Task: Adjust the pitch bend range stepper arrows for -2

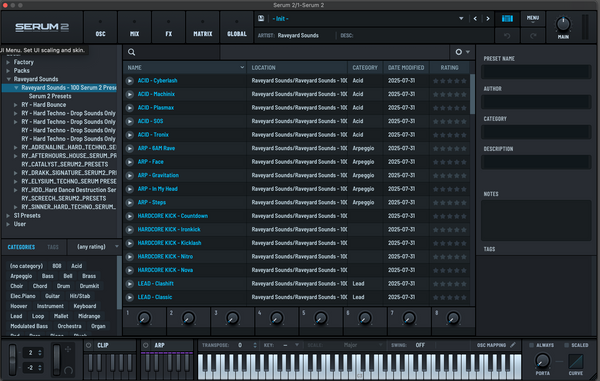Action: point(40,368)
